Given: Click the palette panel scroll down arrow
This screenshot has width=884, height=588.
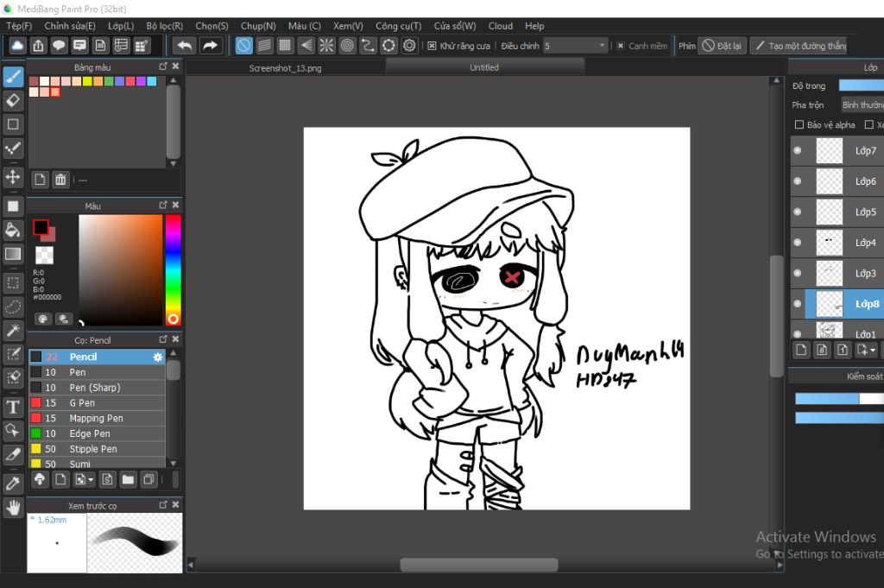Looking at the screenshot, I should (174, 163).
